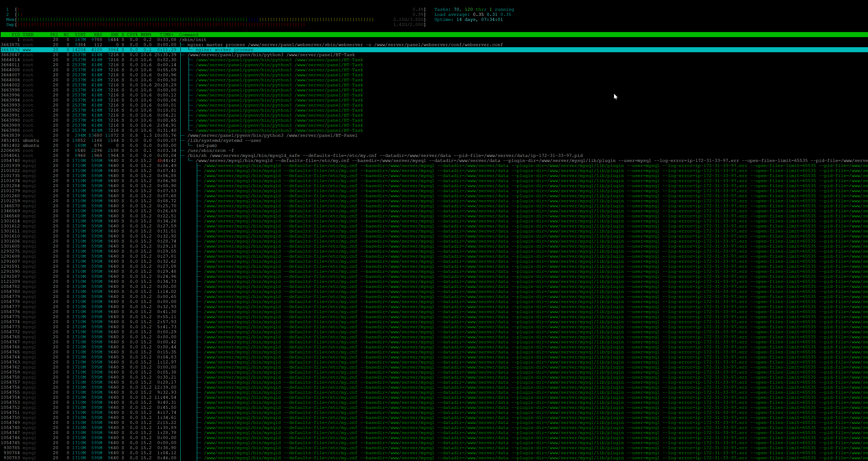Viewport: 868px width, 461px height.
Task: Select the /sbin/init process row
Action: pos(193,40)
